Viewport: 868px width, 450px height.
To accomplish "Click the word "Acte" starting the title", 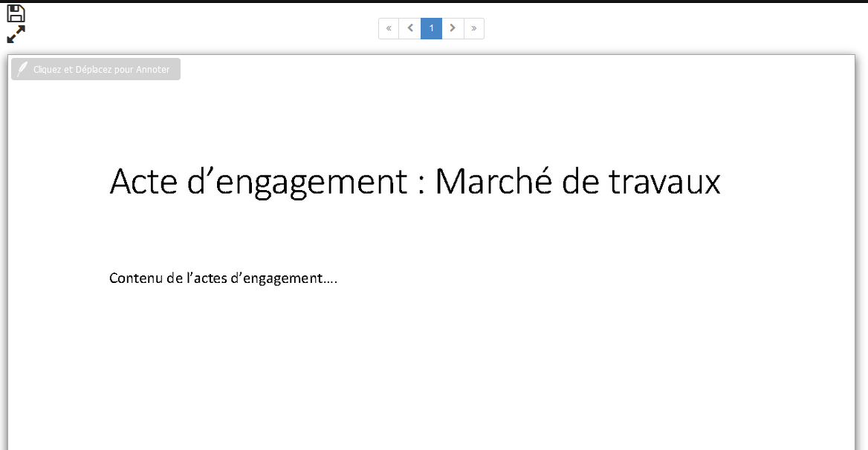I will [x=145, y=182].
